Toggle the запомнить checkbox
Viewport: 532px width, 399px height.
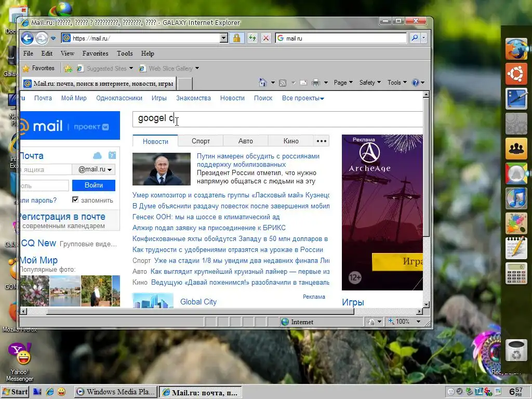pos(75,199)
